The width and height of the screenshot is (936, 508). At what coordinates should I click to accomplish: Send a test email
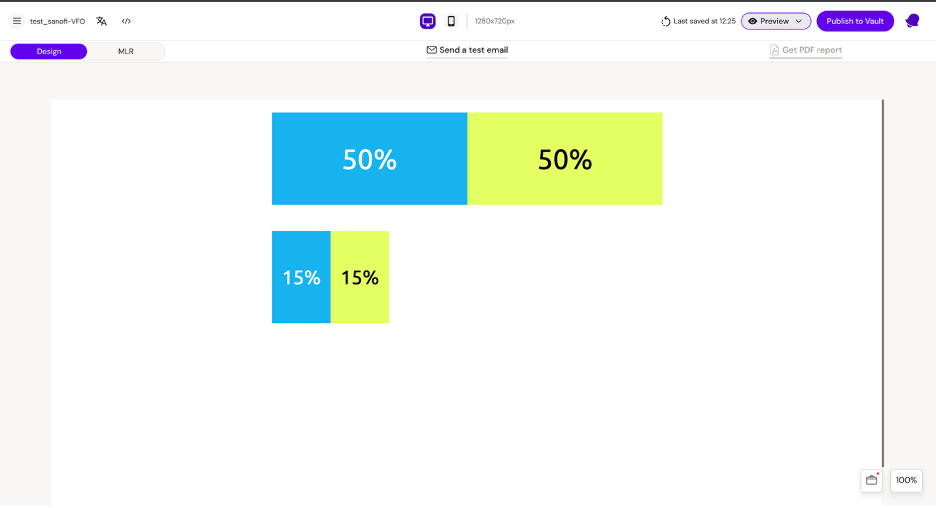click(467, 50)
